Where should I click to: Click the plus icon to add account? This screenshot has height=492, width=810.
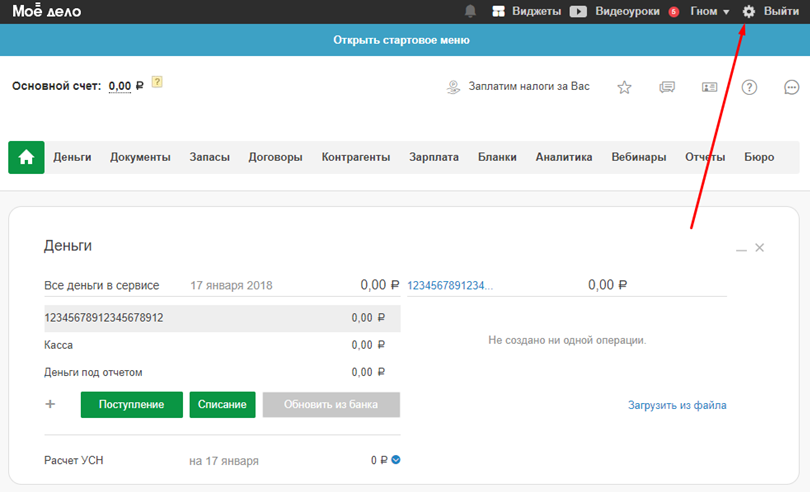[x=50, y=404]
